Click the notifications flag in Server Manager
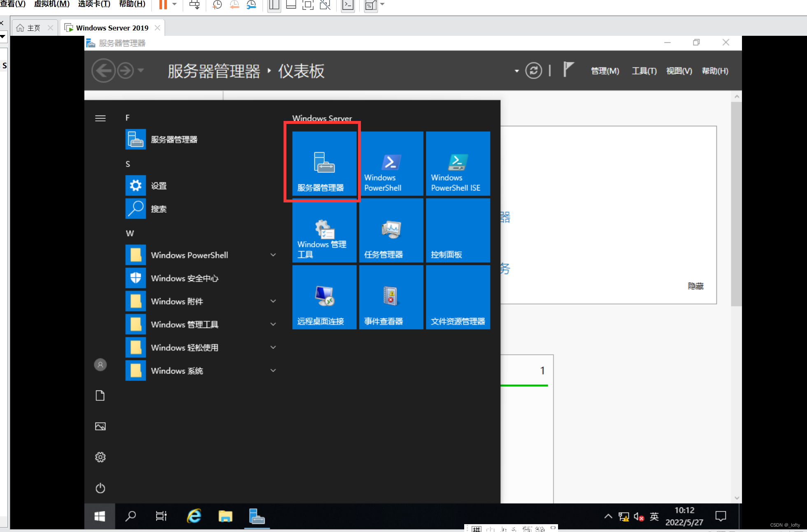Viewport: 807px width, 532px height. pyautogui.click(x=568, y=69)
